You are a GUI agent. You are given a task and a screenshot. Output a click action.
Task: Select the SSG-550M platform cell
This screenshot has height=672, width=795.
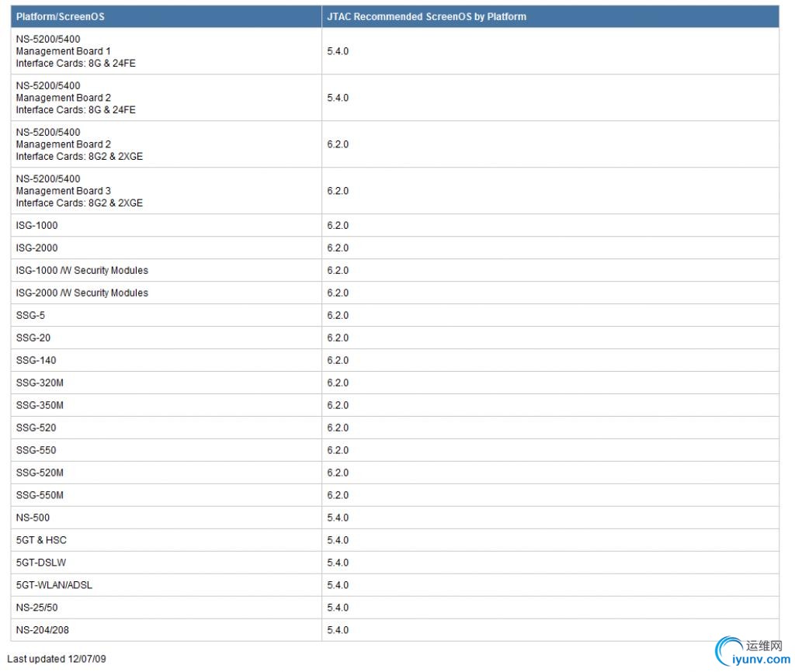coord(166,495)
